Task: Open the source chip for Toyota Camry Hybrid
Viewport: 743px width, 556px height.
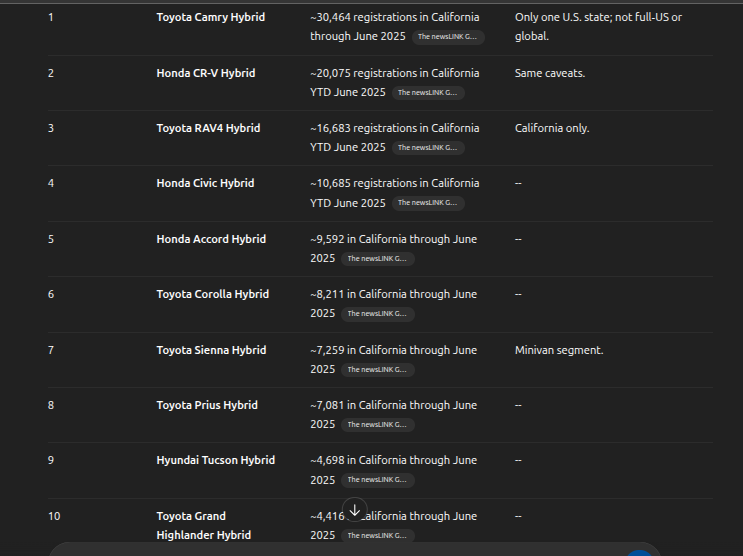Action: (x=448, y=37)
